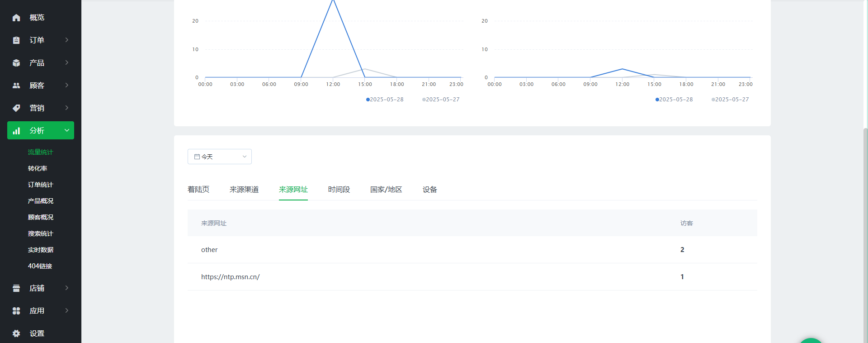Select 搜索统计 submenu item
Image resolution: width=868 pixels, height=343 pixels.
pos(40,233)
